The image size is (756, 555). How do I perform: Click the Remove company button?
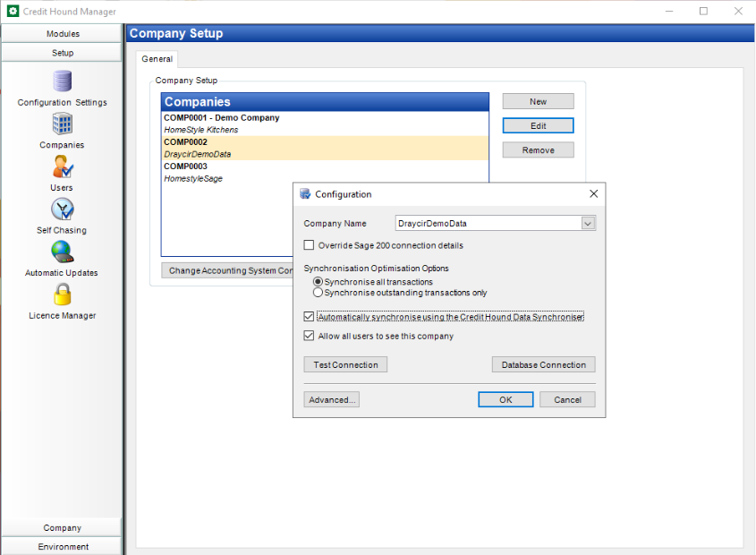pos(538,150)
